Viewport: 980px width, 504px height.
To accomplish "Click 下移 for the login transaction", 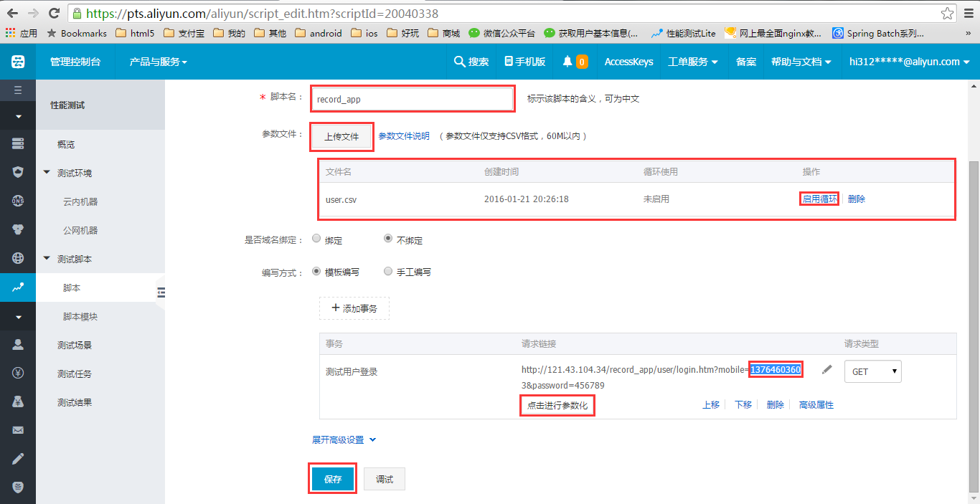I will (743, 404).
